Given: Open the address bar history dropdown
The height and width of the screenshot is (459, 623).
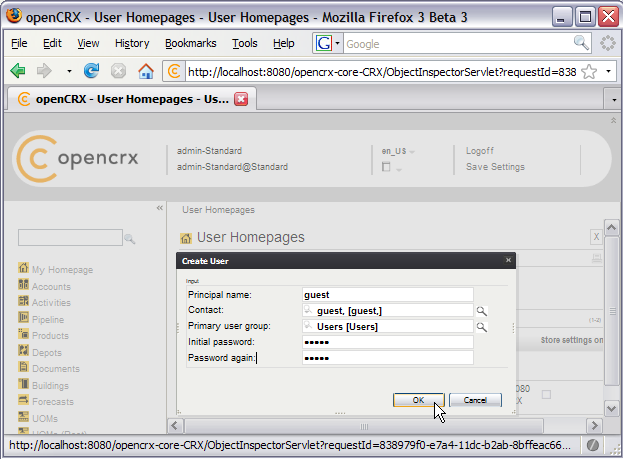Looking at the screenshot, I should click(608, 72).
